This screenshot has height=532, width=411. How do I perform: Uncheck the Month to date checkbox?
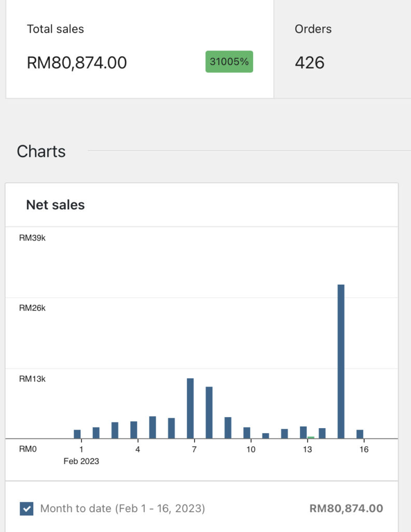[26, 509]
